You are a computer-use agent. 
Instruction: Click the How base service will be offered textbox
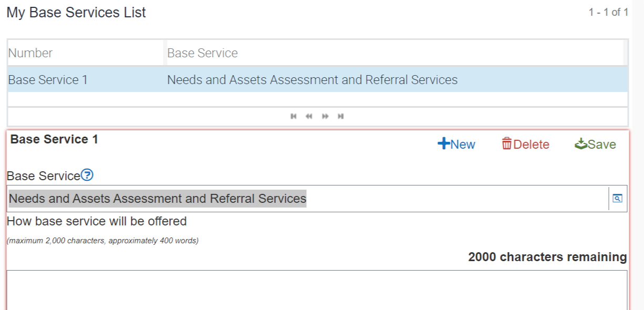tap(316, 289)
